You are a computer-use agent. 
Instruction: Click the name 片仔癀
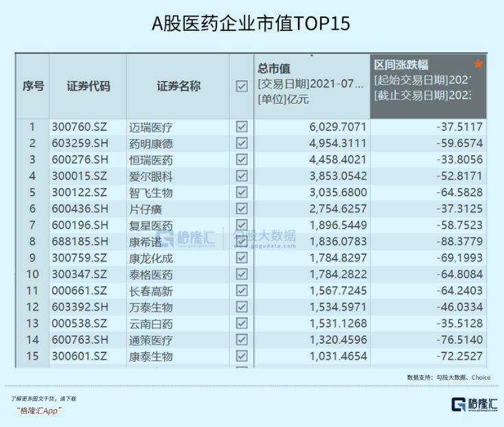coord(146,209)
